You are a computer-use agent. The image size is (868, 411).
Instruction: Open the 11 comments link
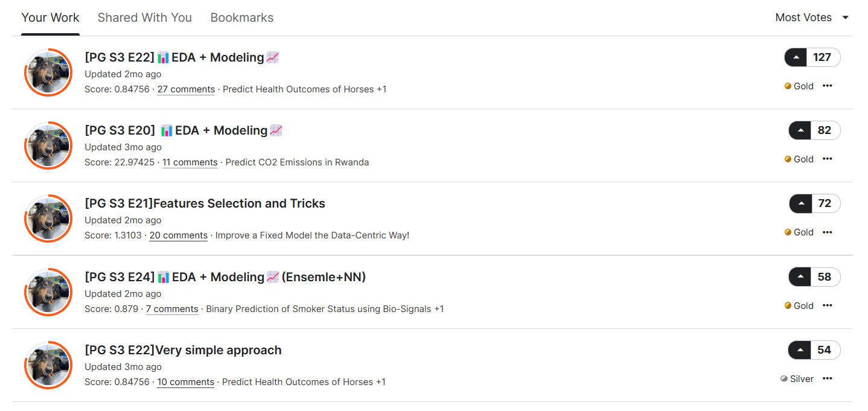tap(190, 162)
